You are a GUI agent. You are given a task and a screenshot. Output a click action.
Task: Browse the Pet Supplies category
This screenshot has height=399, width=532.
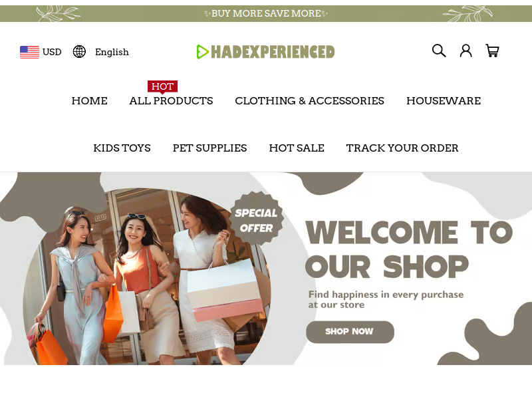point(209,148)
